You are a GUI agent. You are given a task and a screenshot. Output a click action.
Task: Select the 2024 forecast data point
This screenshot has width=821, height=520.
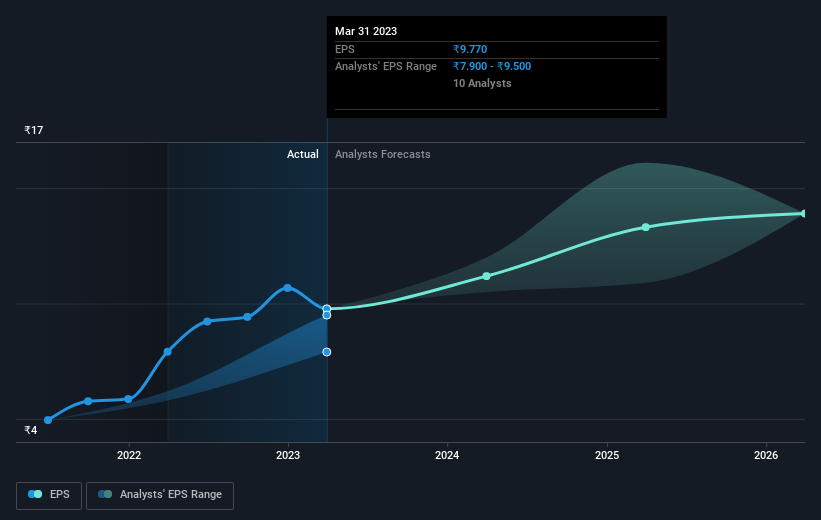486,276
